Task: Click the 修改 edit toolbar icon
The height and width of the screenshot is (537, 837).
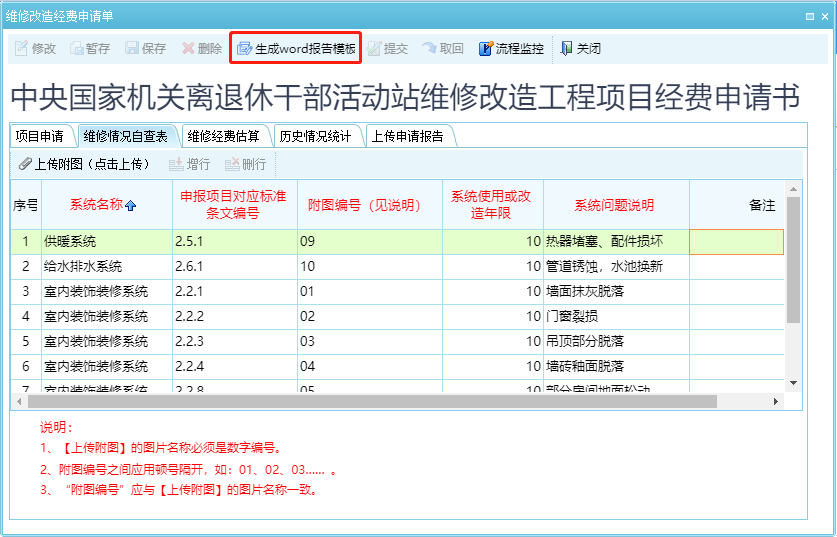Action: (x=22, y=48)
